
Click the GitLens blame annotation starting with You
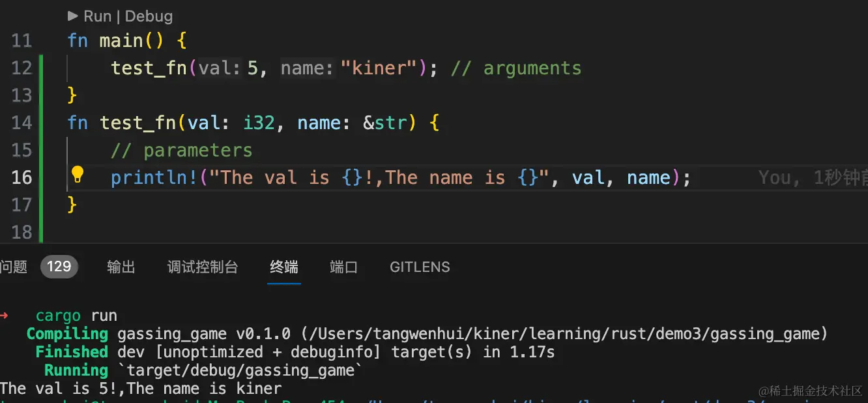pyautogui.click(x=813, y=178)
